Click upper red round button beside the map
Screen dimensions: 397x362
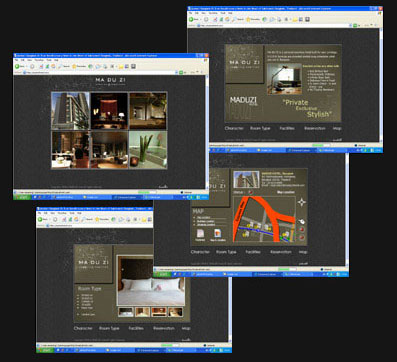(x=302, y=229)
